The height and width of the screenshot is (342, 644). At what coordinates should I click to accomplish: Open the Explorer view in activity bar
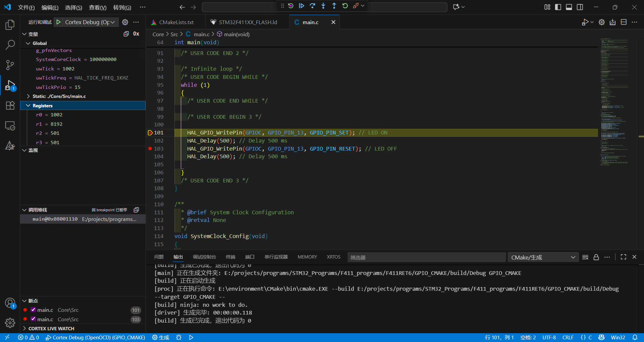(x=10, y=25)
